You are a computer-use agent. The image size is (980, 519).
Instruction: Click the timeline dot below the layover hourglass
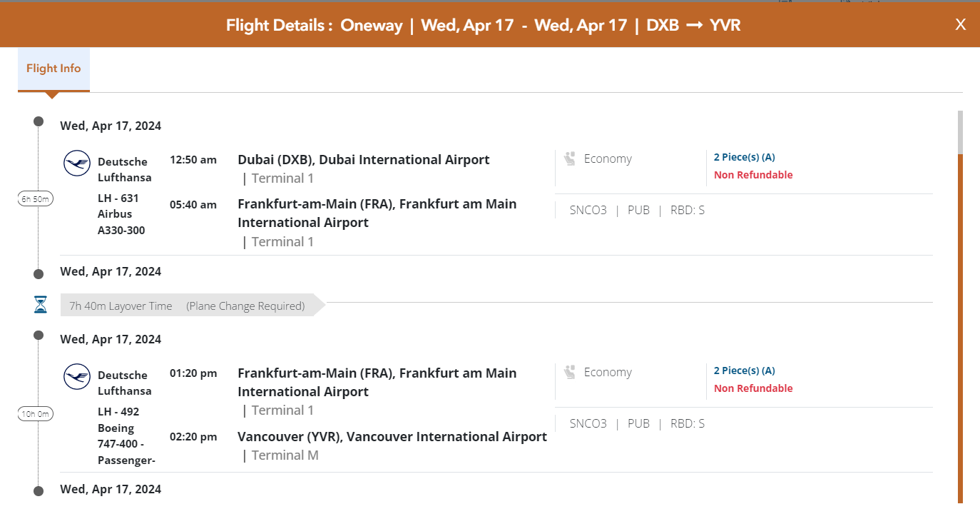39,335
